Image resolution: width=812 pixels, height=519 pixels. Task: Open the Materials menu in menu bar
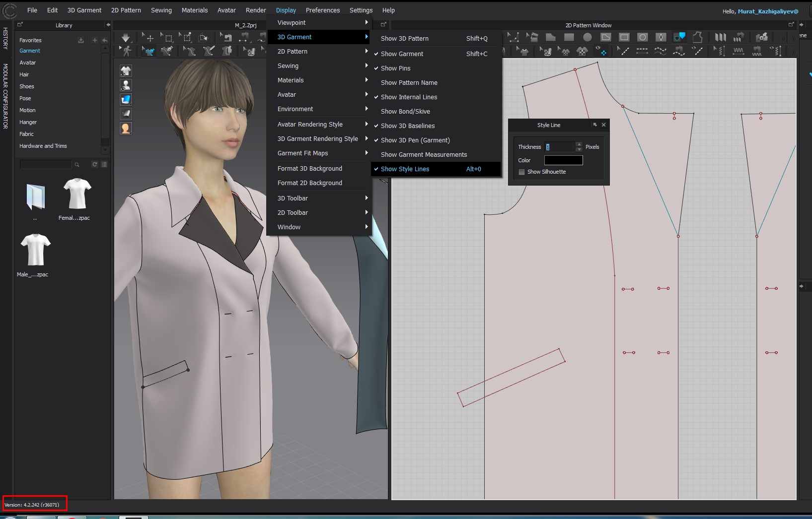[194, 10]
